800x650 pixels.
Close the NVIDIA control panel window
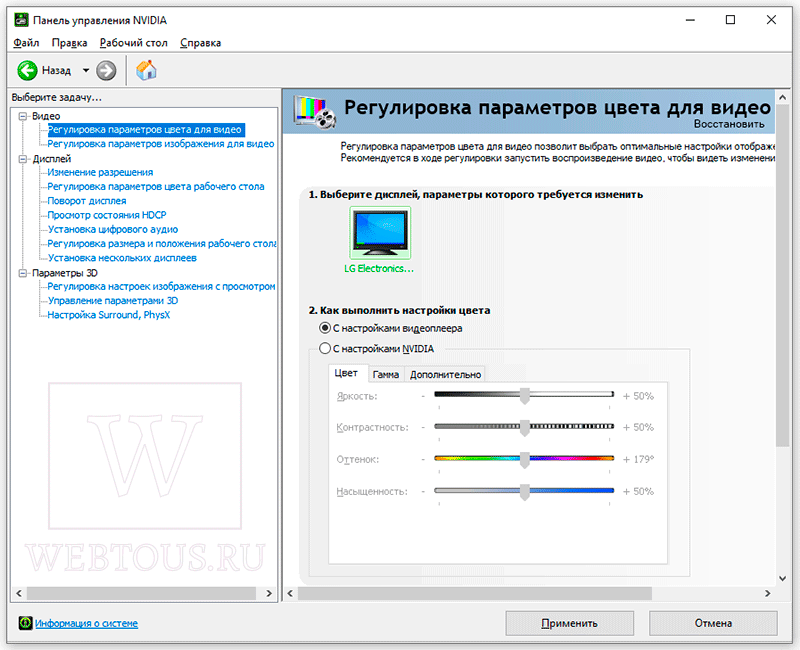point(771,20)
